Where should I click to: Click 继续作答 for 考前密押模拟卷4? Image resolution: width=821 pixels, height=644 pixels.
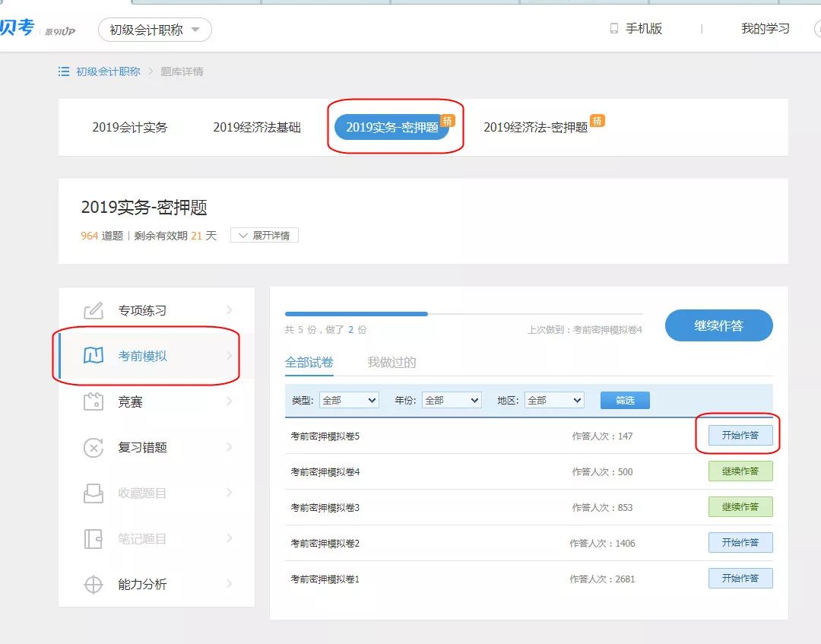click(740, 471)
